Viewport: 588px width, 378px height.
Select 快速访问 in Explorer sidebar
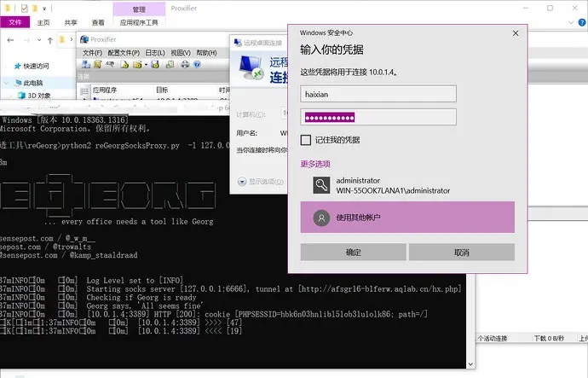pos(37,66)
